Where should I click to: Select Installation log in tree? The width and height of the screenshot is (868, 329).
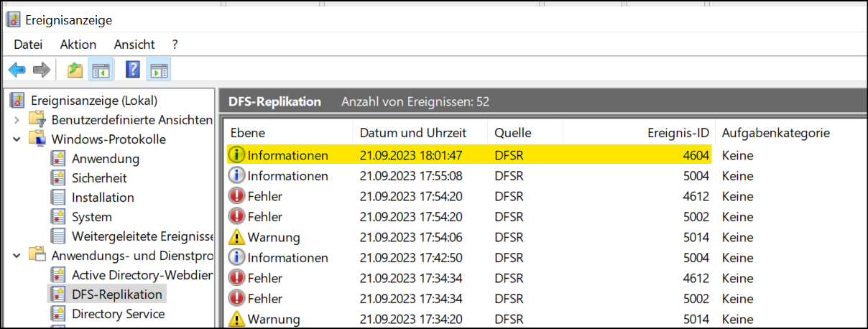(103, 198)
